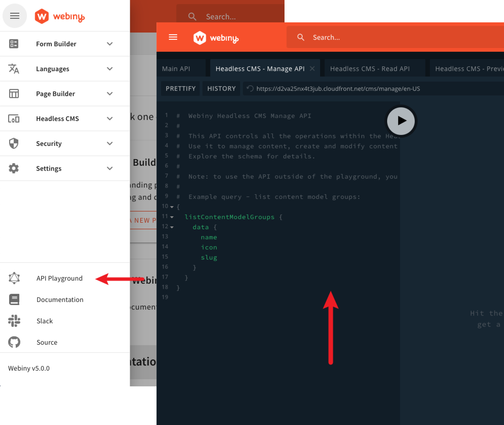Click the hamburger menu icon top-left

tap(14, 15)
